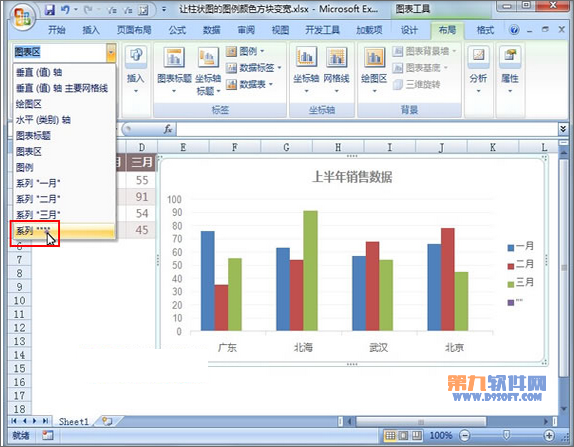Select 系列 "三月" in element list

(64, 215)
